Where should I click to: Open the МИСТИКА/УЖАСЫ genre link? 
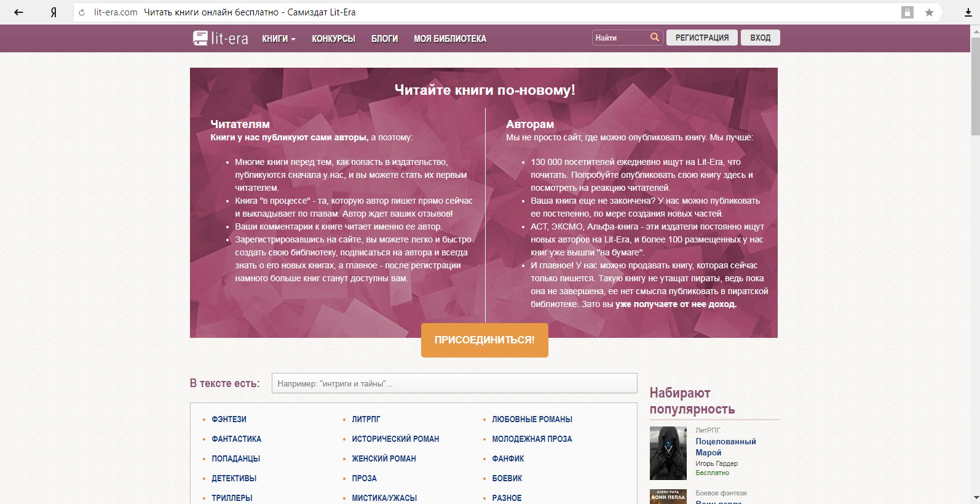tap(384, 498)
